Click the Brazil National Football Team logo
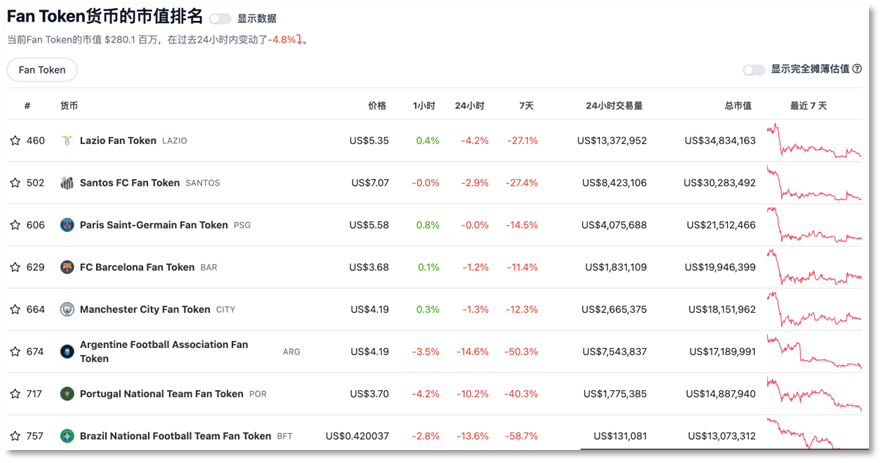The width and height of the screenshot is (882, 463). tap(67, 436)
